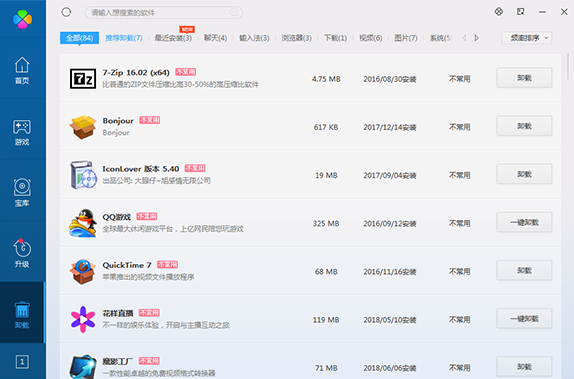Click the 花样直播 title text
574x379 pixels.
[x=118, y=313]
